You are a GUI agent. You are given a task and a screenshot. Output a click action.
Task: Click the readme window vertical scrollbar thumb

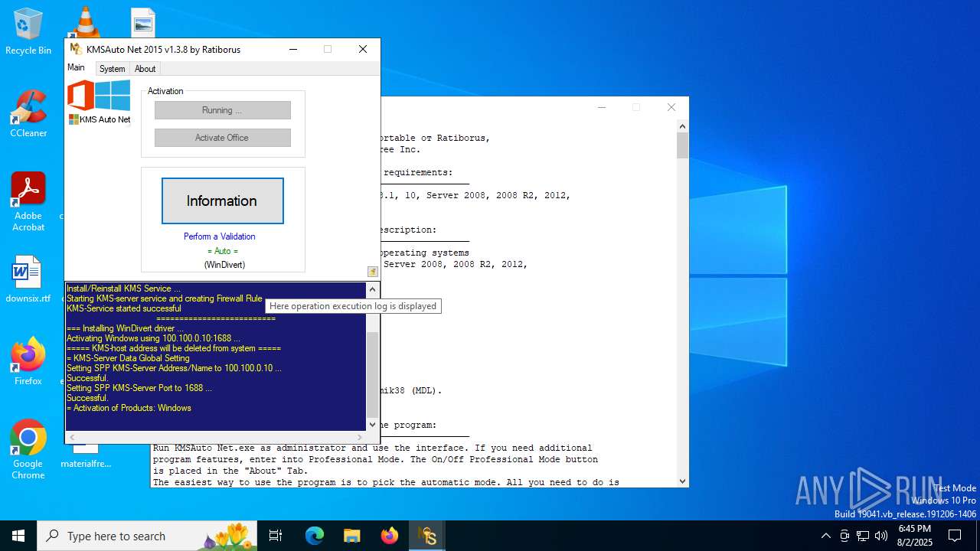682,145
